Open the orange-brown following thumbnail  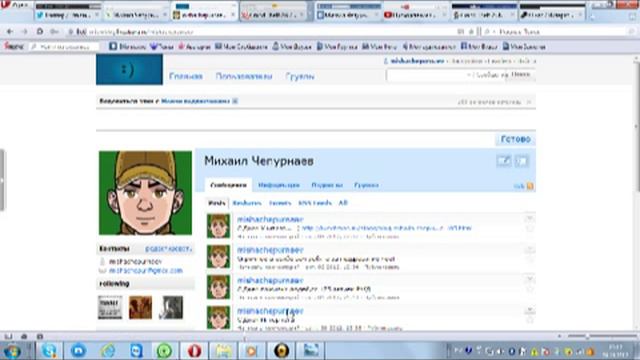[x=140, y=307]
